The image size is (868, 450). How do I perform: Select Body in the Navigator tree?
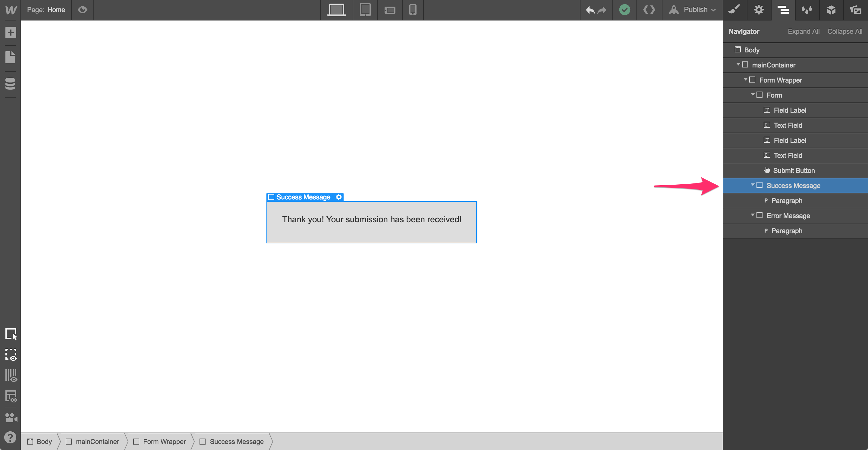[795, 50]
